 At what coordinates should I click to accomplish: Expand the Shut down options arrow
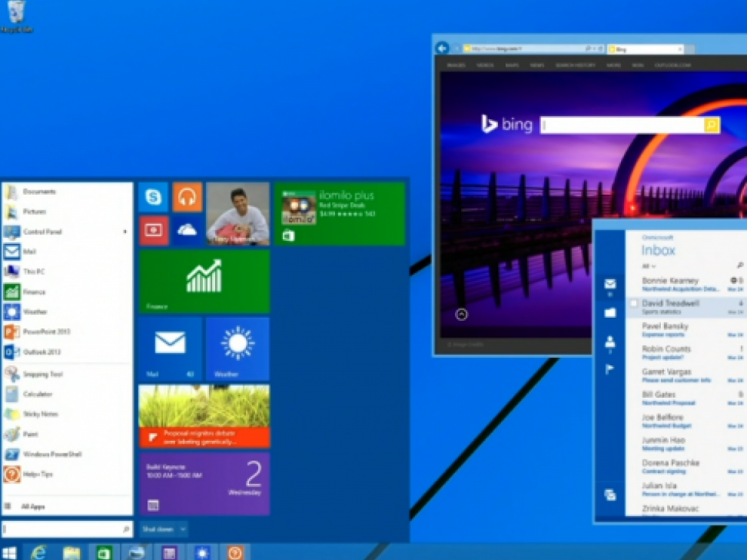click(x=183, y=529)
